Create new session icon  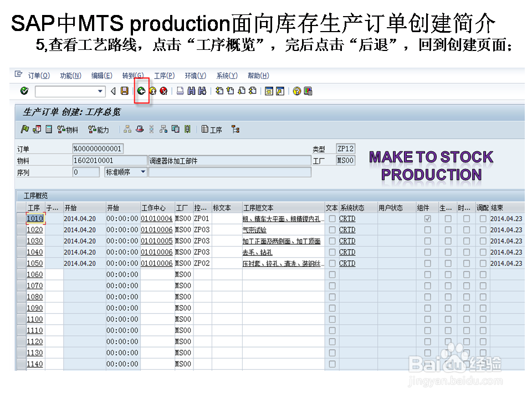tap(269, 91)
